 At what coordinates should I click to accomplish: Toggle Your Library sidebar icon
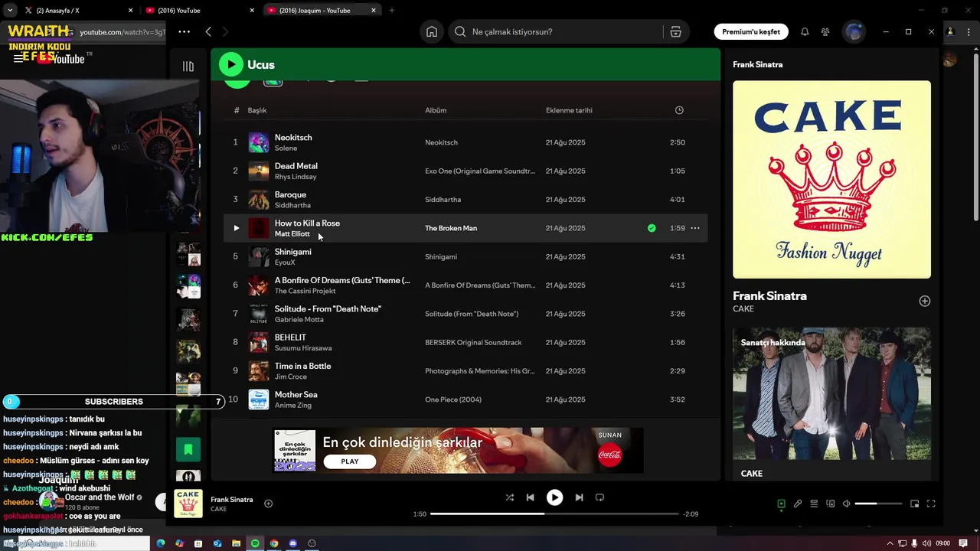(188, 66)
